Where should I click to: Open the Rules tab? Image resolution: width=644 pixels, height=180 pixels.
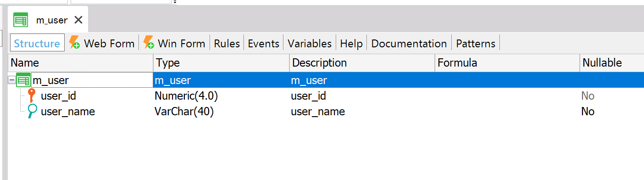pyautogui.click(x=227, y=44)
